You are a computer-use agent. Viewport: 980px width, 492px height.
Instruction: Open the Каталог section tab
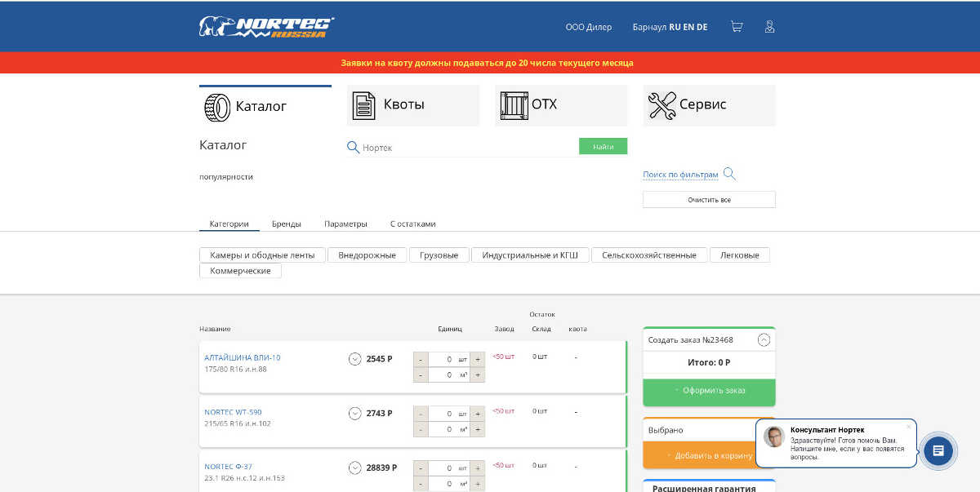[x=265, y=106]
